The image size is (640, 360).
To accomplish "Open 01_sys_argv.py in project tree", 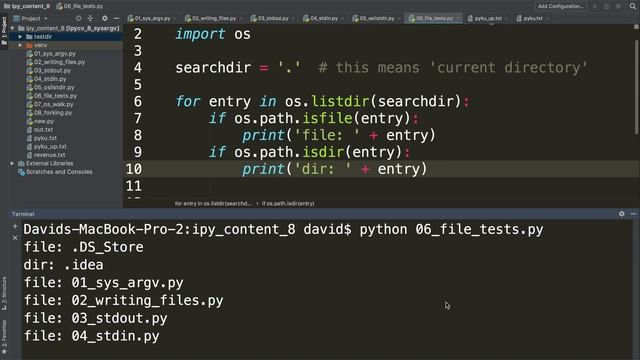I will [55, 53].
